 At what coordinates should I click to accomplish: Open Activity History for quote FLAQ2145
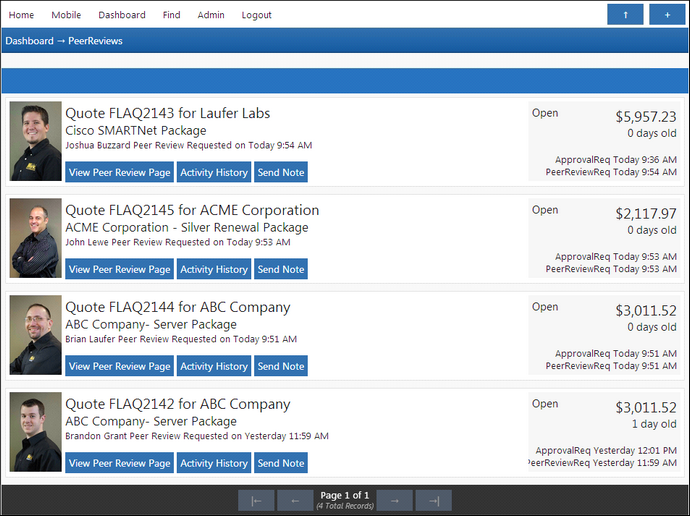(x=214, y=269)
